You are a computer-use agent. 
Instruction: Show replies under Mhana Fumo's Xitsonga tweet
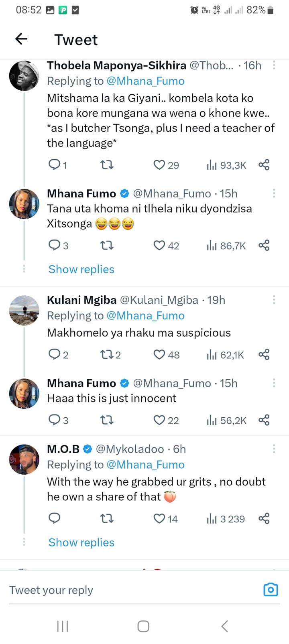click(81, 269)
